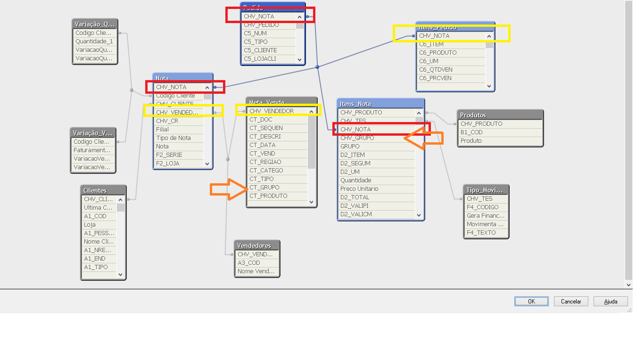The height and width of the screenshot is (343, 644).
Task: Click scroll-down arrow in Itens_Nota table
Action: pyautogui.click(x=419, y=215)
